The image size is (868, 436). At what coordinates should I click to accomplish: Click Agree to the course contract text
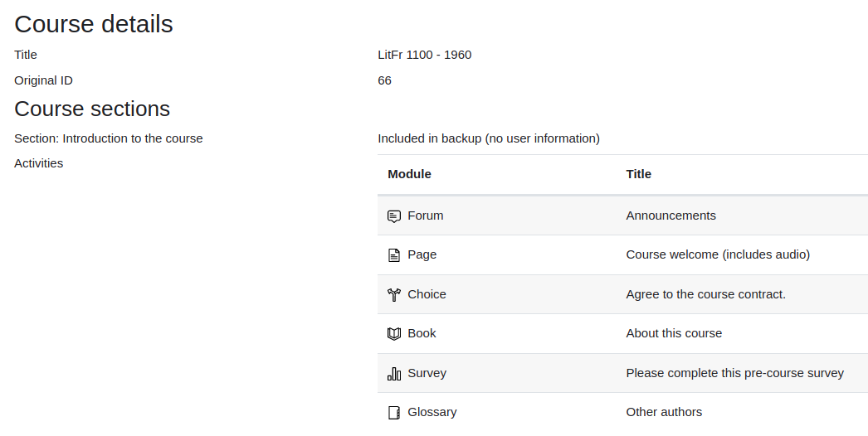coord(706,294)
